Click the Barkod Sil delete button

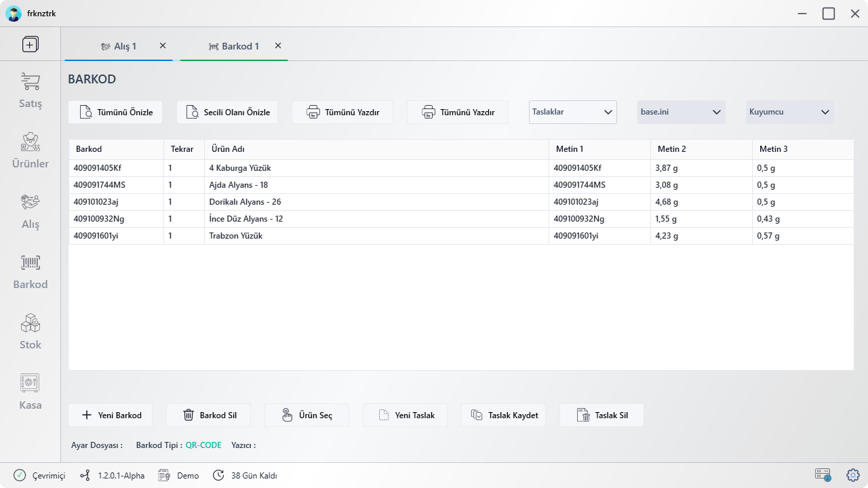209,415
